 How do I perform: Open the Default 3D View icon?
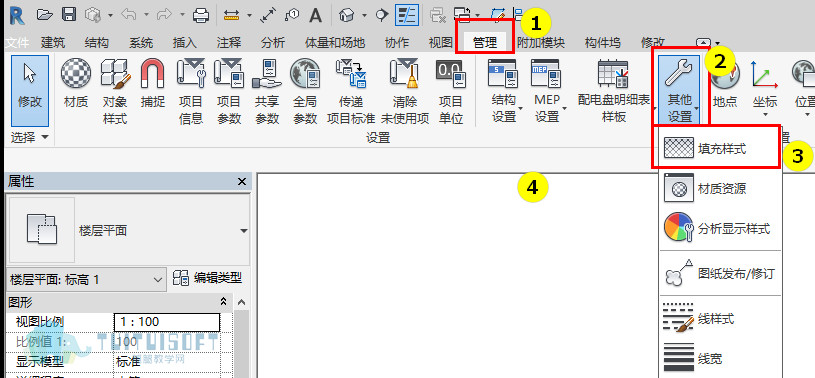point(346,16)
